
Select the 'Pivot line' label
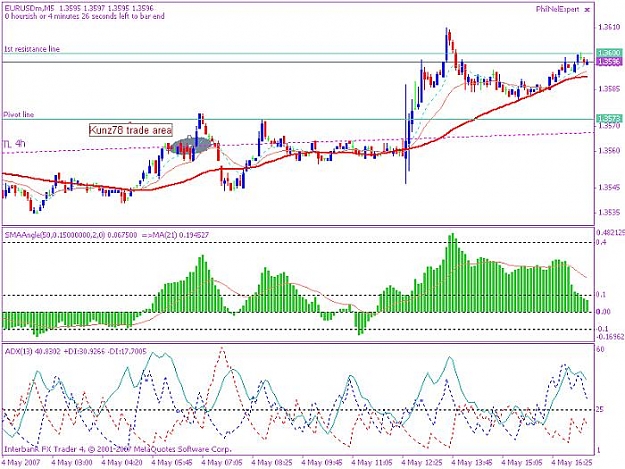19,114
